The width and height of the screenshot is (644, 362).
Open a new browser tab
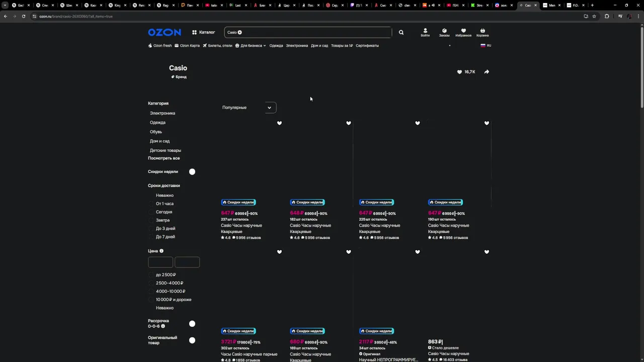pos(592,5)
